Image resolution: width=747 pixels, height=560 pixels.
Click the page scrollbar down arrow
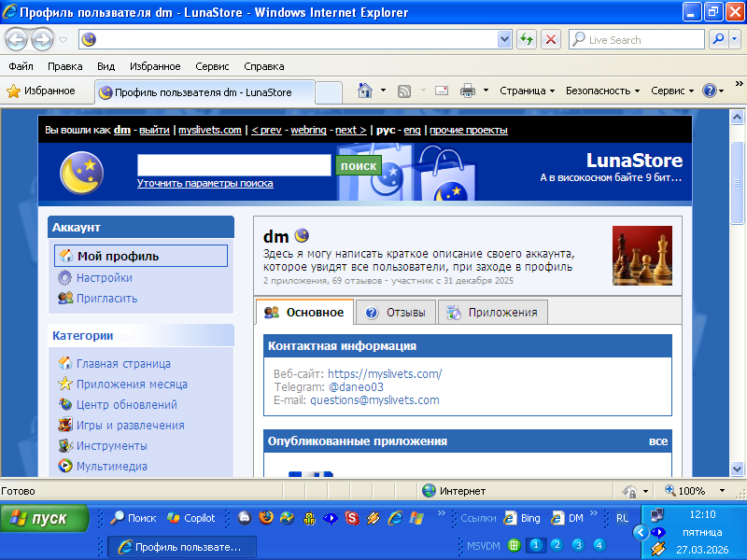point(737,469)
